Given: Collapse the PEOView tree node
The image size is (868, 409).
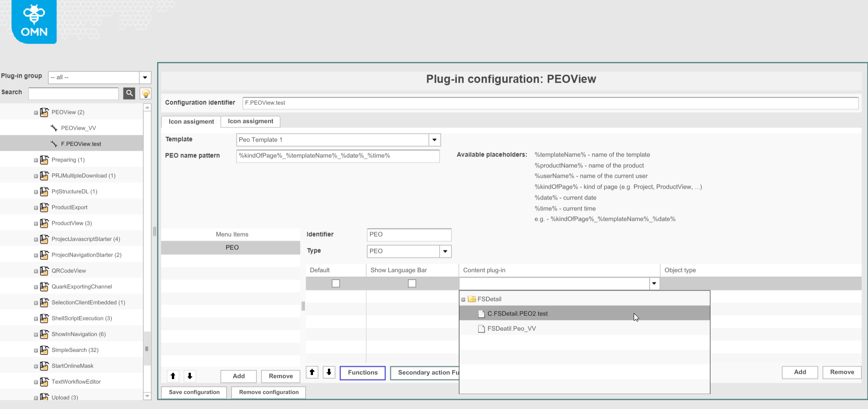Looking at the screenshot, I should pos(36,112).
